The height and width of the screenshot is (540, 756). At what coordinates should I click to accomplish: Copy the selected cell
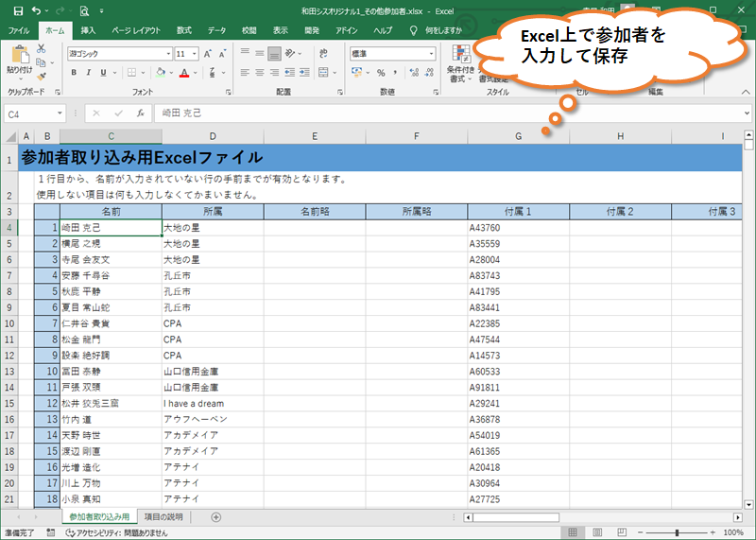(x=41, y=62)
